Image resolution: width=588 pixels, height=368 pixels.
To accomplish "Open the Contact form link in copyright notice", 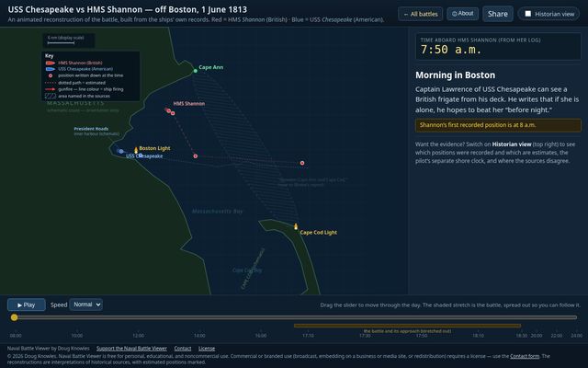I will (525, 356).
